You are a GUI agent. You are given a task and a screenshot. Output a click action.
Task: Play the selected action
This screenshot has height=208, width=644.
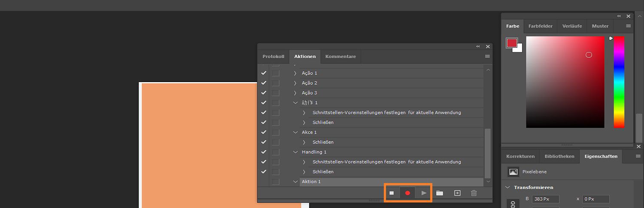424,193
